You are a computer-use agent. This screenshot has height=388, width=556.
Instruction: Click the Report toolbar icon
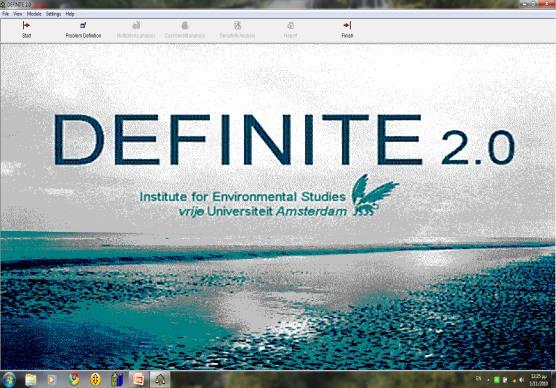click(x=290, y=25)
